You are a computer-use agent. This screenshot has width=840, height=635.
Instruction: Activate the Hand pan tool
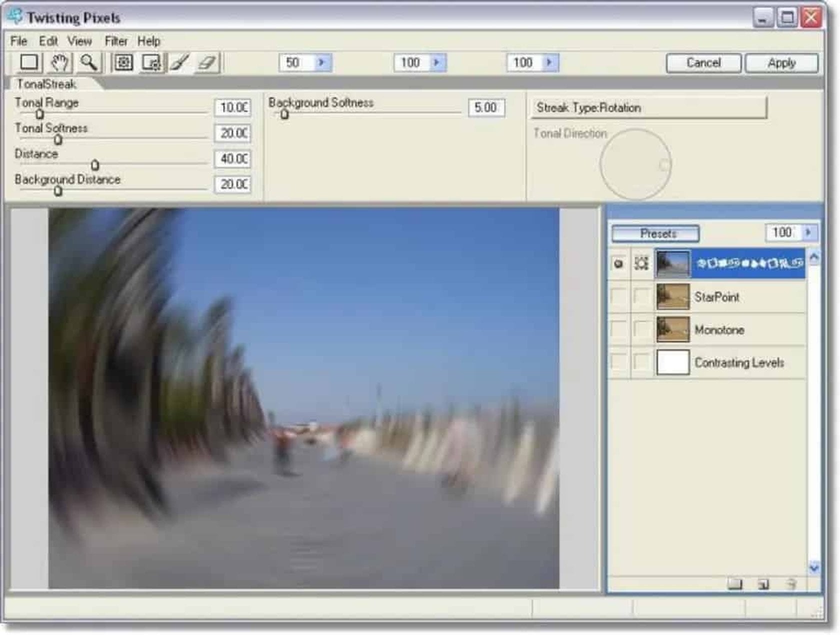coord(59,62)
